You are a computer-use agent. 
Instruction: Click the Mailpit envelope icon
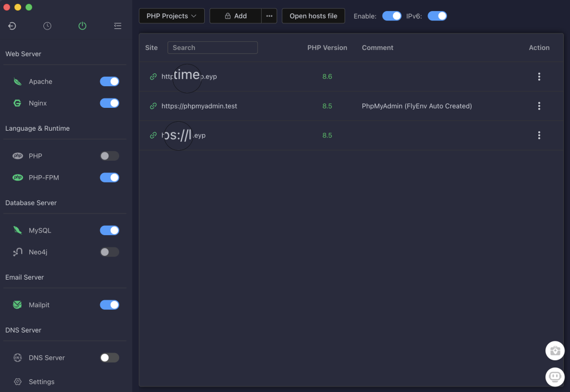coord(17,305)
